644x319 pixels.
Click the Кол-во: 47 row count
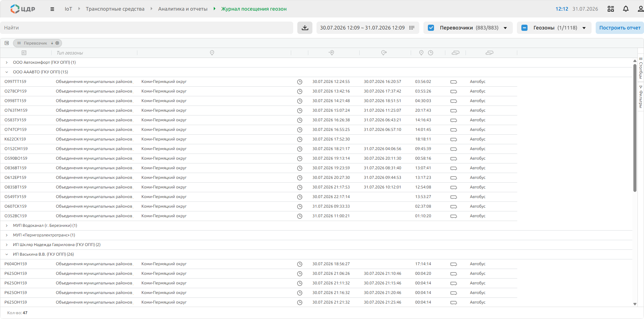click(17, 313)
